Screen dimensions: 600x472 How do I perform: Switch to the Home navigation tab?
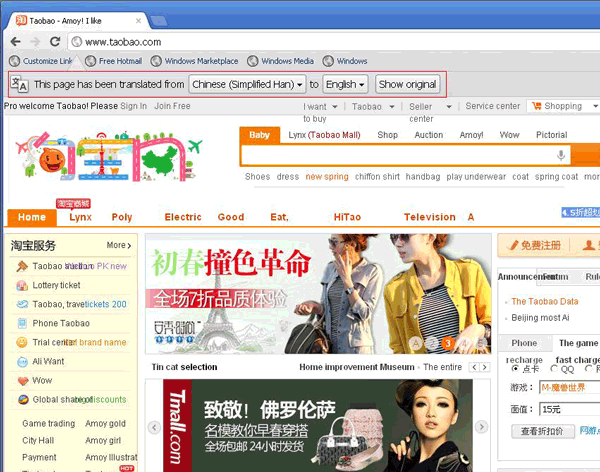coord(32,217)
